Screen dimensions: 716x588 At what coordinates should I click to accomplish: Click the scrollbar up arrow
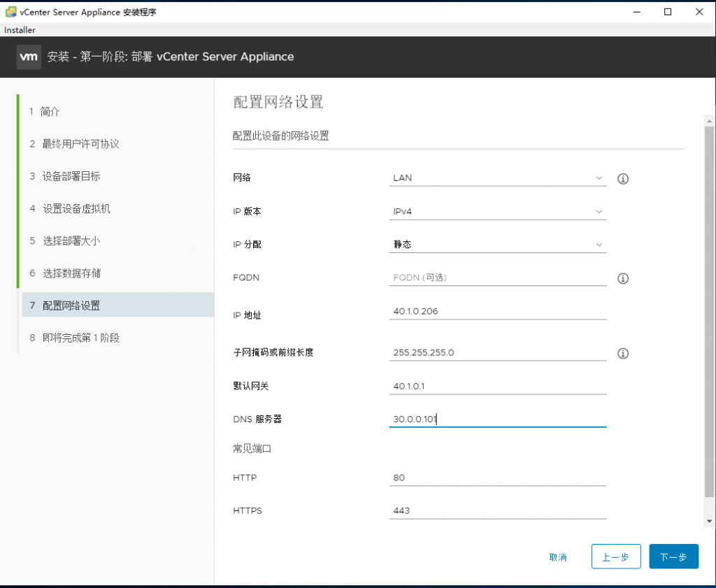click(x=709, y=121)
